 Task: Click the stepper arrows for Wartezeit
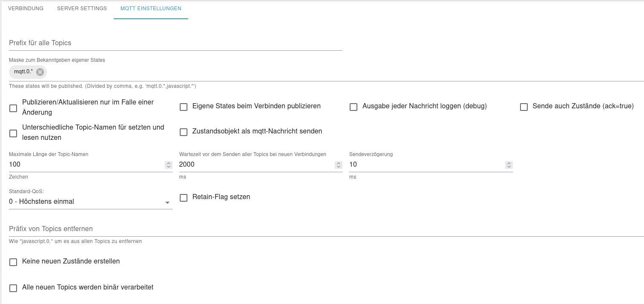(339, 165)
